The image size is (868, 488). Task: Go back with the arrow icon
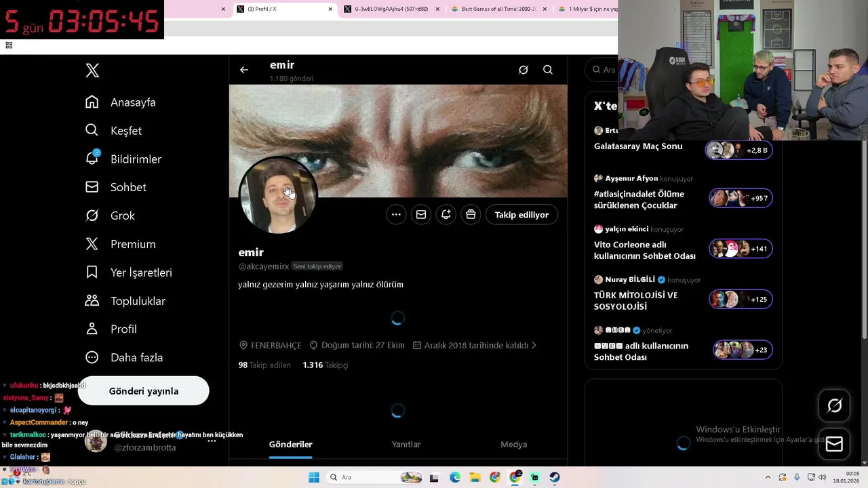coord(244,70)
